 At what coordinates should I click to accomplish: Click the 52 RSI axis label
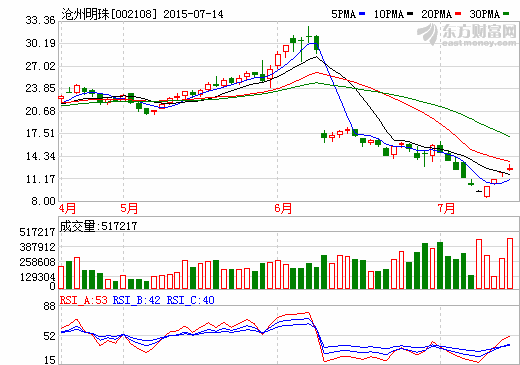coord(49,336)
